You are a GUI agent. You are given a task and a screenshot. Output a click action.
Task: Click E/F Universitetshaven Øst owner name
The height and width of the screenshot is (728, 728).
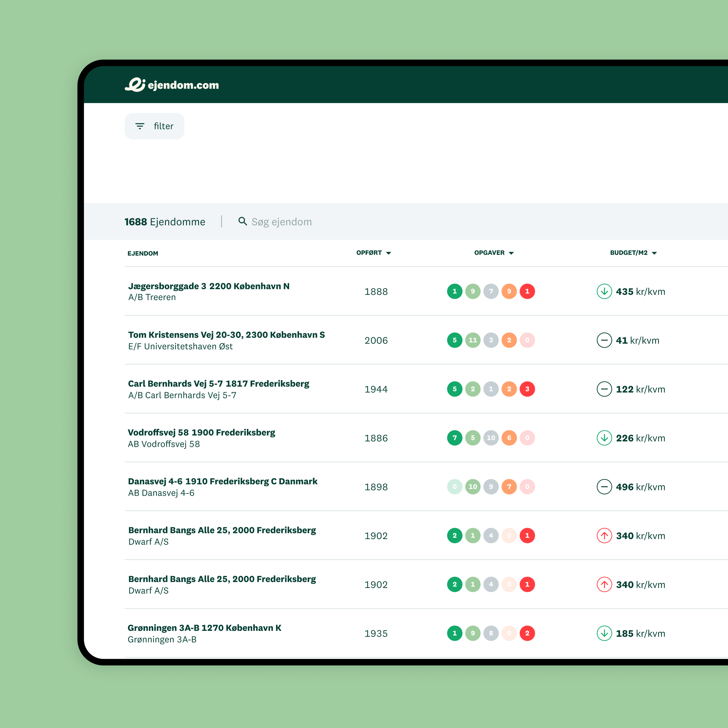tap(180, 346)
